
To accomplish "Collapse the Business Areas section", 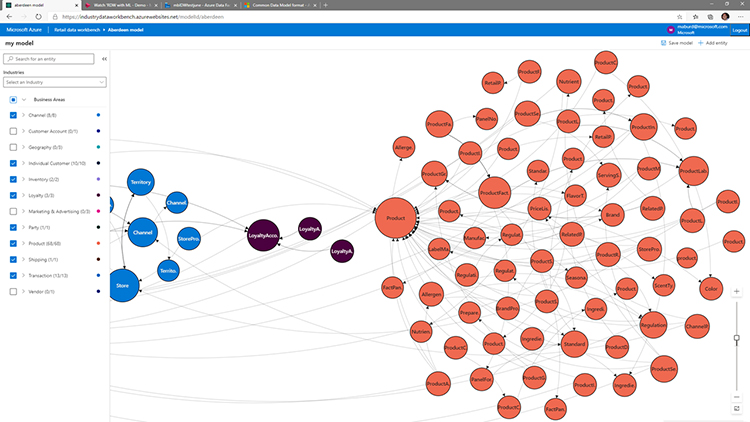I will (x=25, y=100).
